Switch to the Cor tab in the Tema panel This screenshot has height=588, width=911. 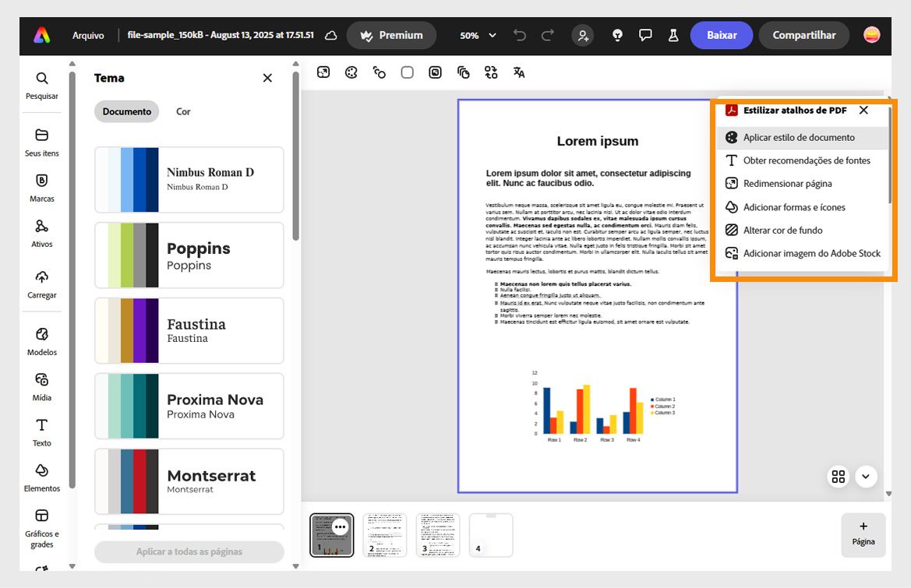click(x=182, y=111)
